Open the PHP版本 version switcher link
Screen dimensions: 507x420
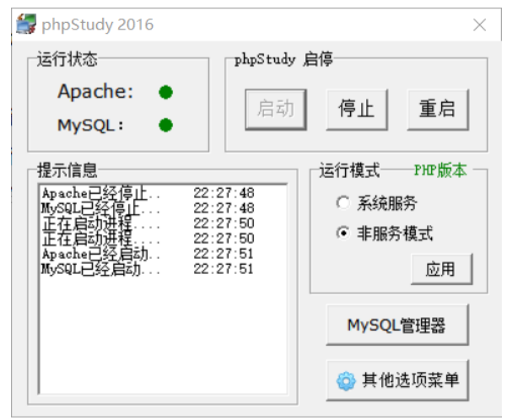pos(440,170)
